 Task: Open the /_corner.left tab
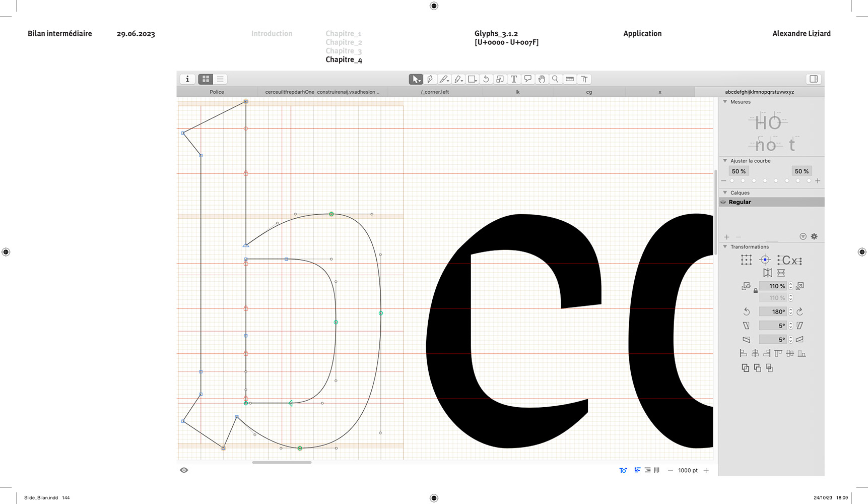[435, 92]
